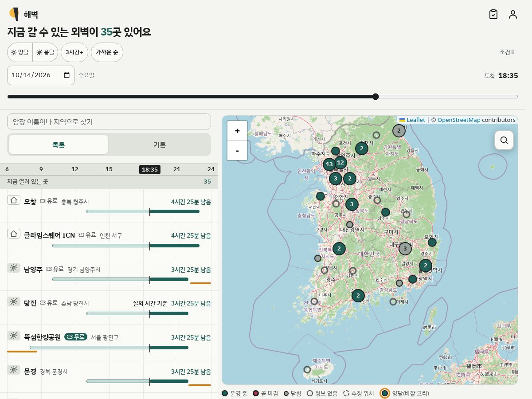Viewport: 532px width, 399px height.
Task: Click the 실외 시간 기준 label on 당진
Action: [150, 304]
